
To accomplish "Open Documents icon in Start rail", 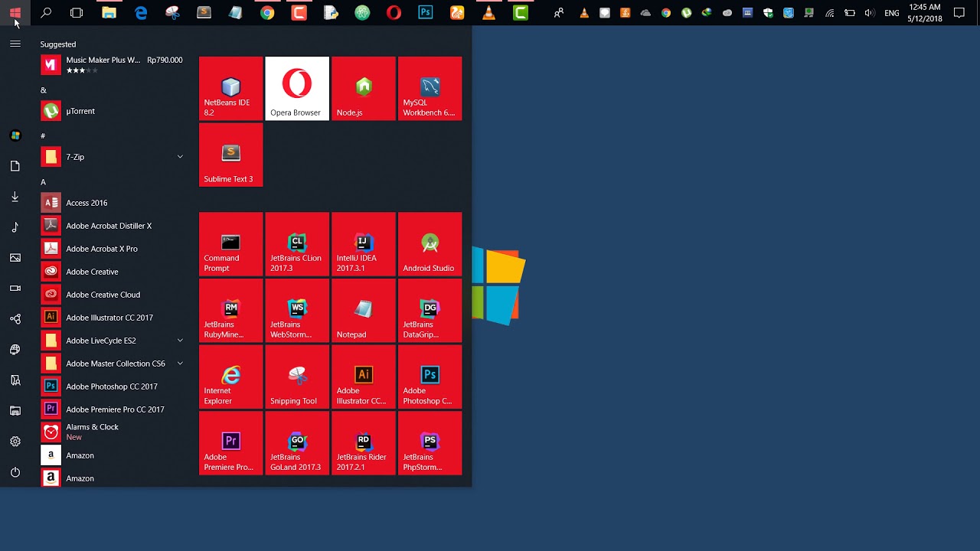I will (15, 166).
